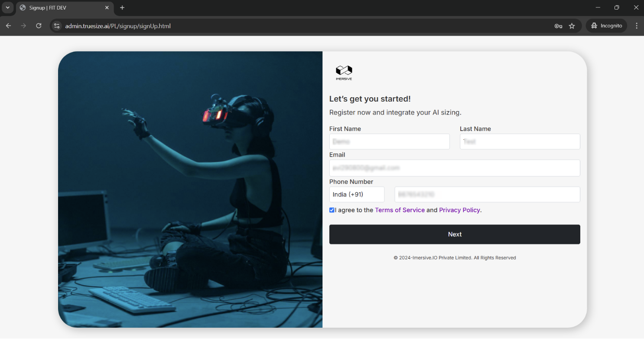Open the Terms of Service link

pos(400,210)
